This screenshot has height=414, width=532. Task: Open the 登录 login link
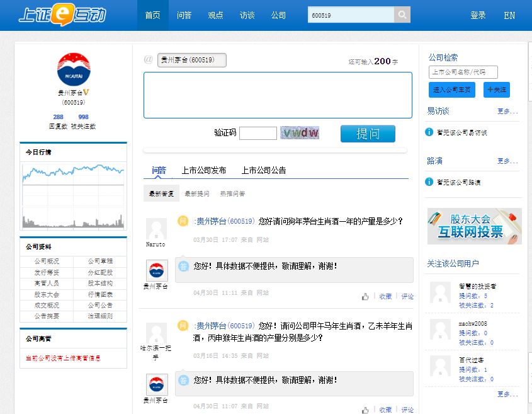pyautogui.click(x=478, y=15)
